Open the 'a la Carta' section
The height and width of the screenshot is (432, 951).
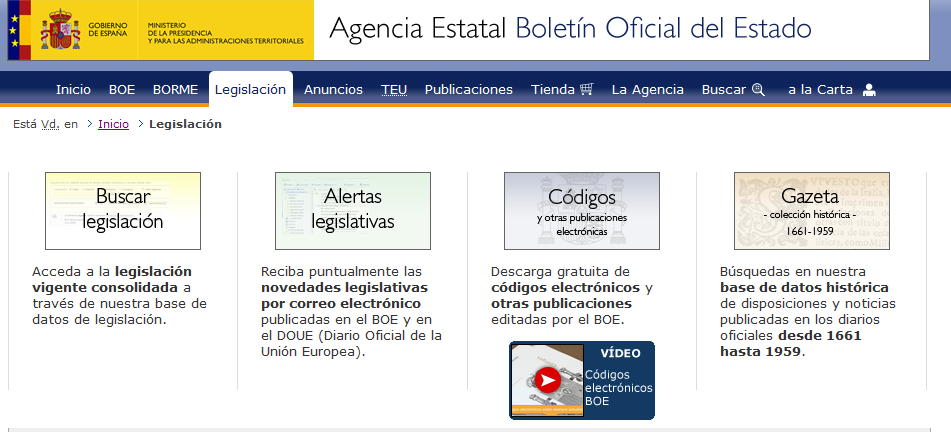820,90
